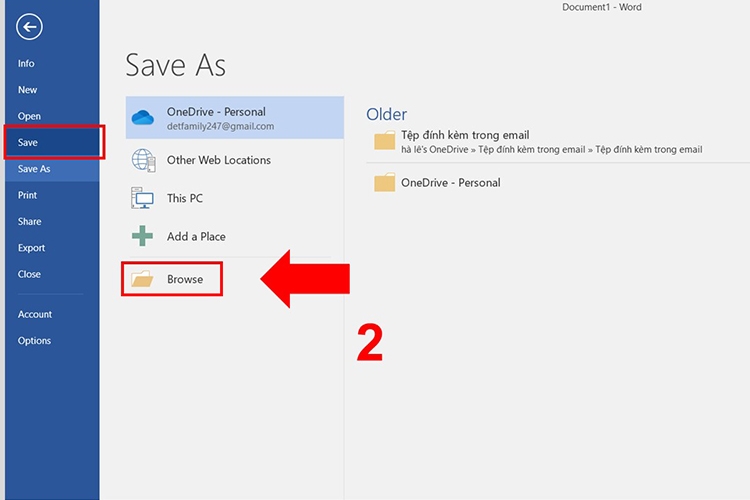Screen dimensions: 750x500
Task: Click the folder icon next to OneDrive - Personal under Older
Action: (384, 182)
